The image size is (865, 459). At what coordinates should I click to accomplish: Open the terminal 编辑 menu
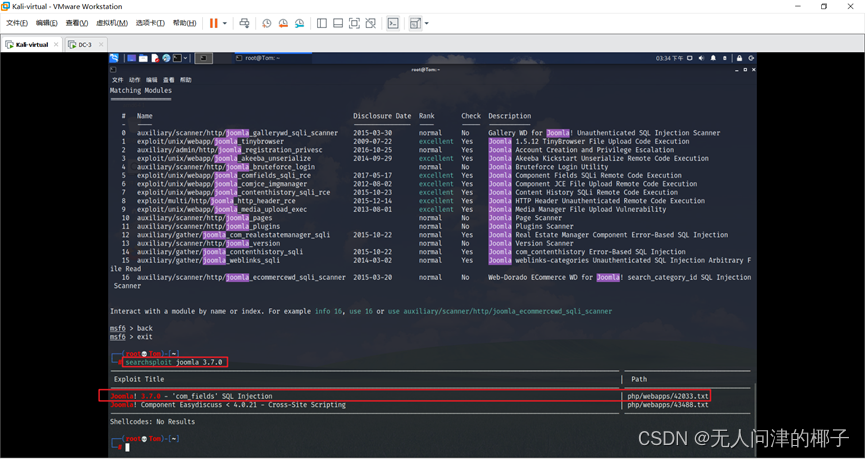tap(152, 80)
